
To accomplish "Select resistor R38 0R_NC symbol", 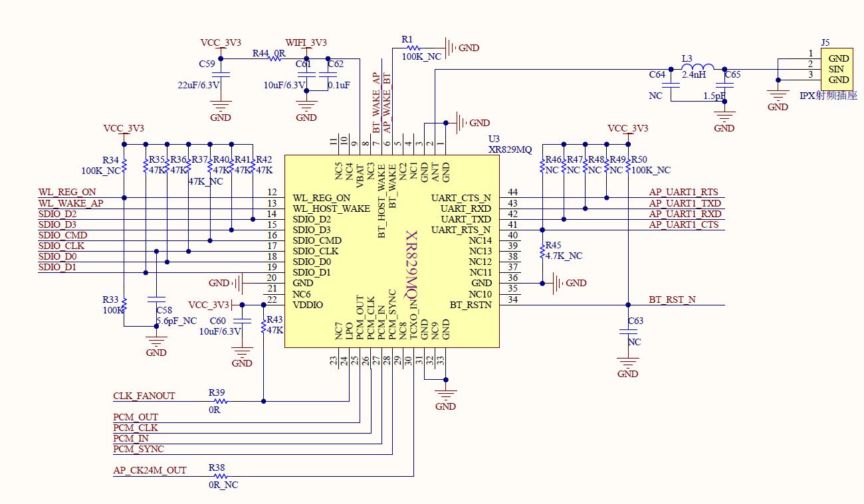I will [x=219, y=475].
